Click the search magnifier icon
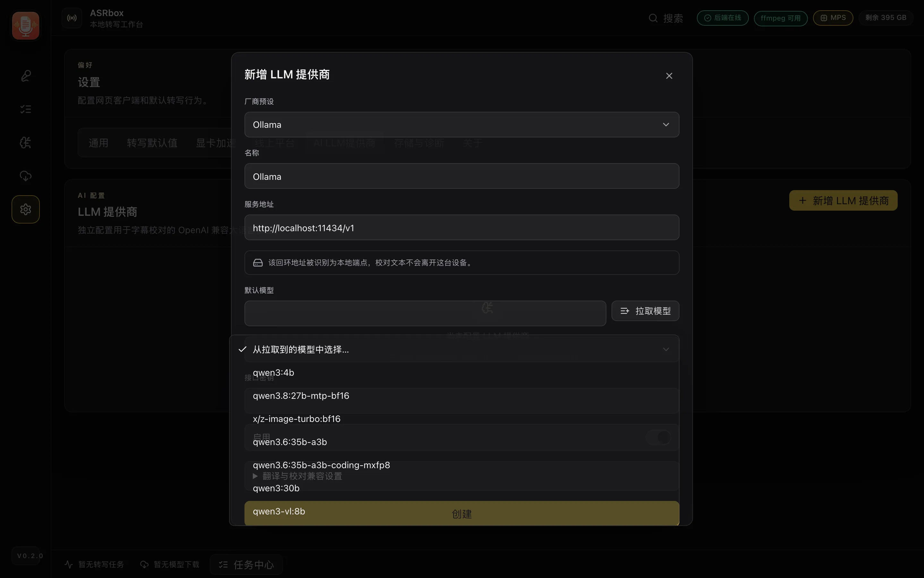Screen dimensions: 924x578 tap(653, 18)
